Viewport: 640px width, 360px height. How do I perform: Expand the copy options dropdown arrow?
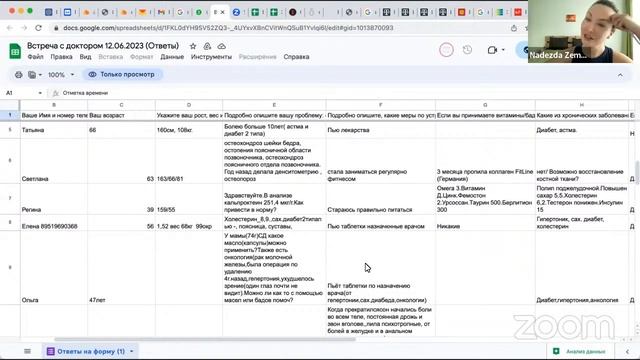click(x=40, y=75)
